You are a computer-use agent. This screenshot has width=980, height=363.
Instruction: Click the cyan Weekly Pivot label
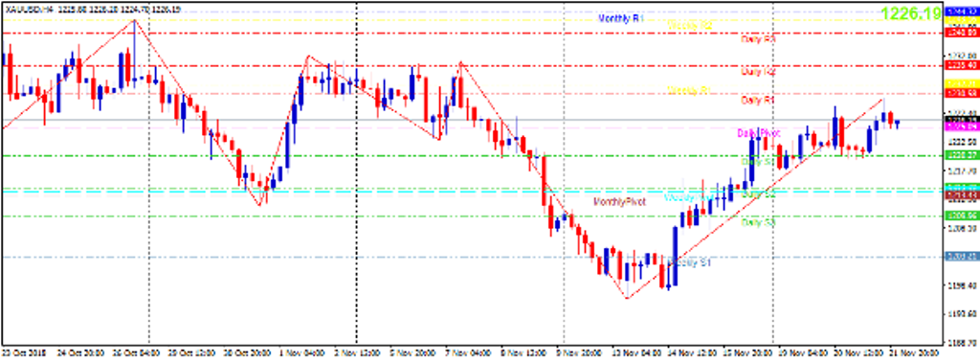click(688, 197)
